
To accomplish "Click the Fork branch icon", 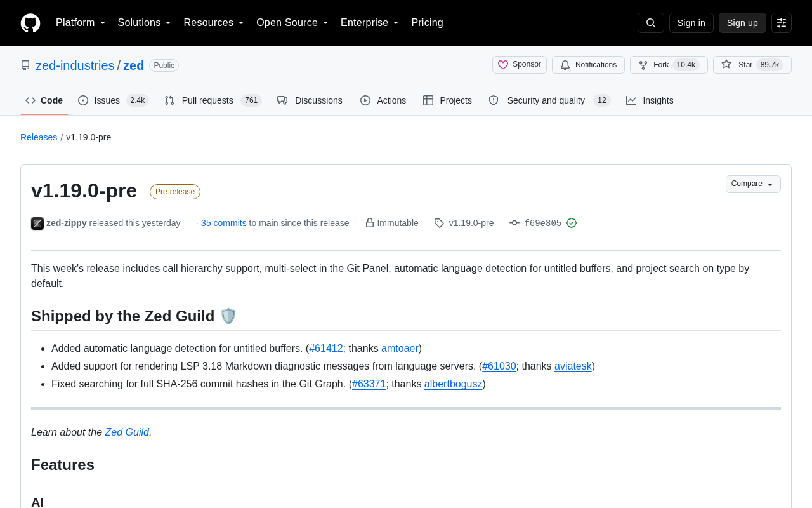I will (643, 65).
